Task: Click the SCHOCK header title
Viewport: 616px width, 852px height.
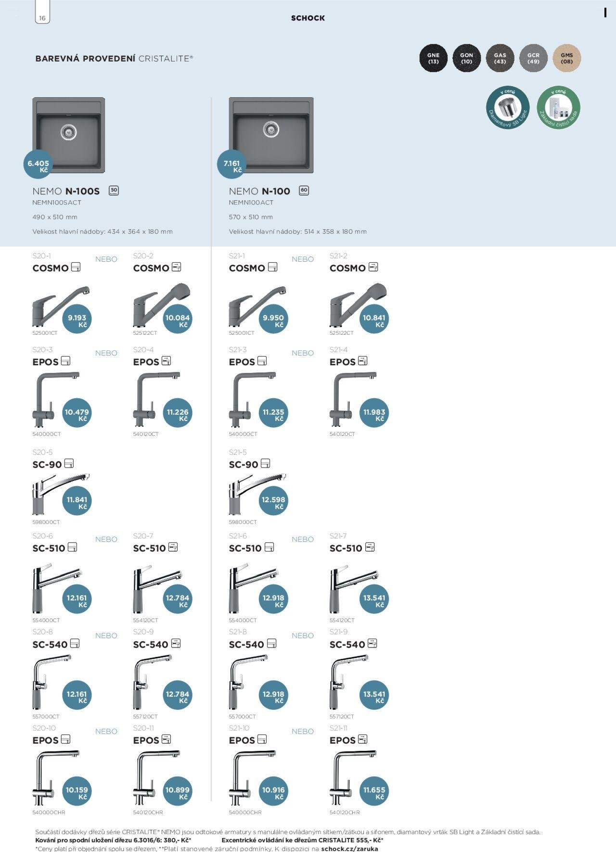Action: click(308, 18)
